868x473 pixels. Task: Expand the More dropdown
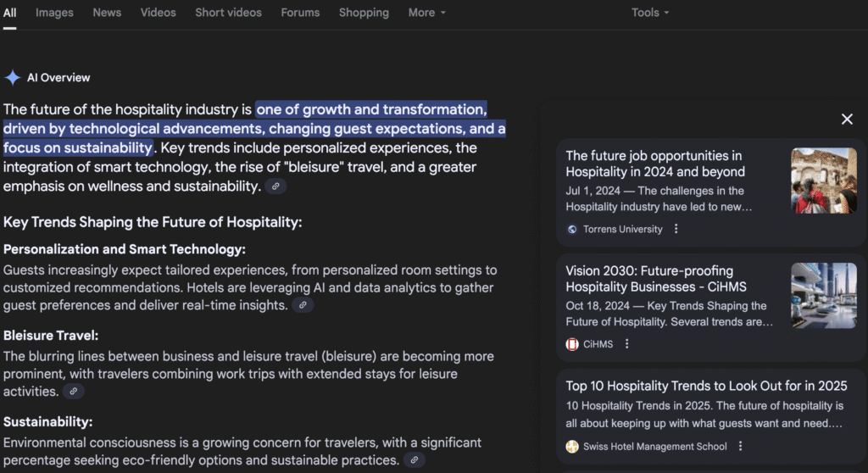(426, 13)
